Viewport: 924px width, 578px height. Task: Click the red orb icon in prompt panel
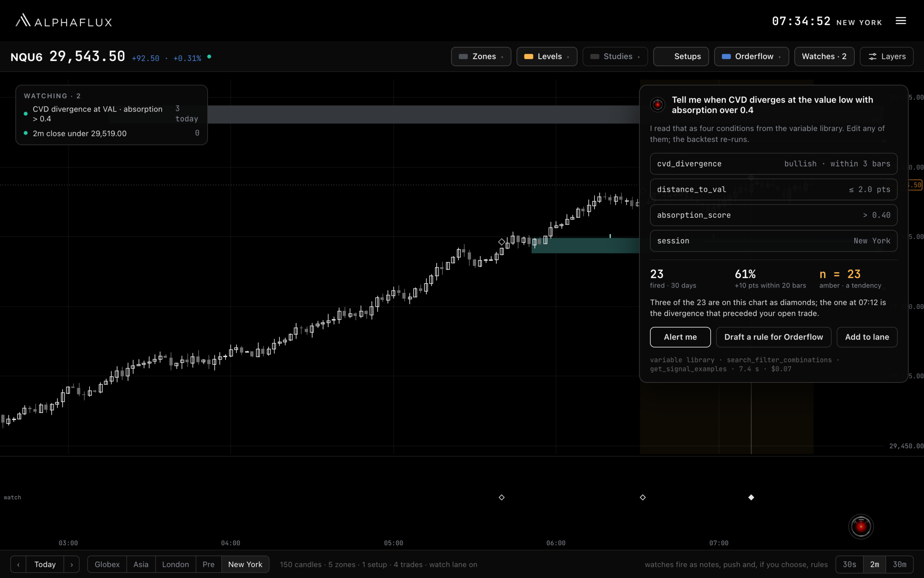tap(657, 104)
